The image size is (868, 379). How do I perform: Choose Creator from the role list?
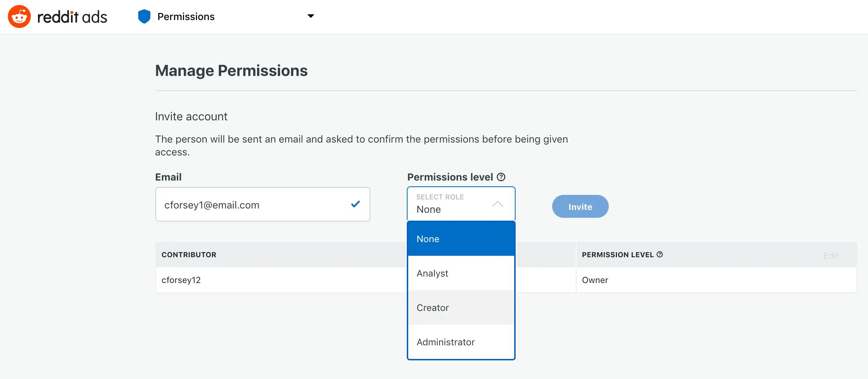(x=461, y=308)
